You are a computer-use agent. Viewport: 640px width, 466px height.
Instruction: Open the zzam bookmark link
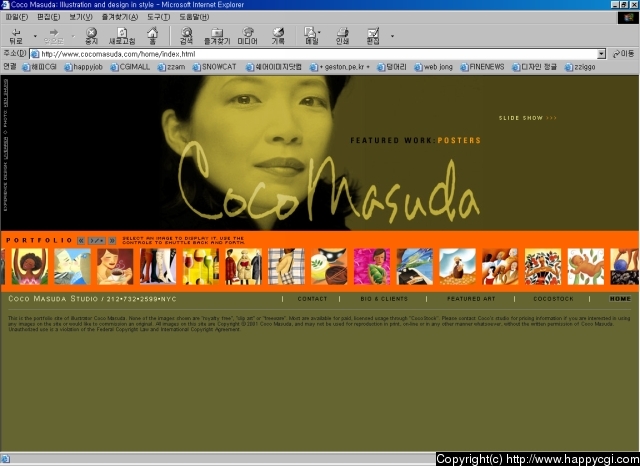coord(171,67)
